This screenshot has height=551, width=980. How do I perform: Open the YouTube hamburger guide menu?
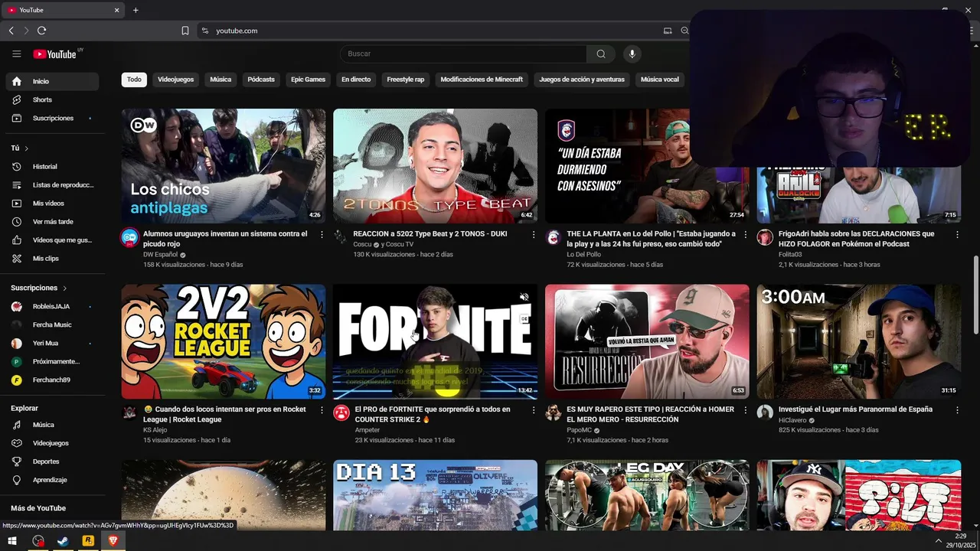[x=16, y=54]
